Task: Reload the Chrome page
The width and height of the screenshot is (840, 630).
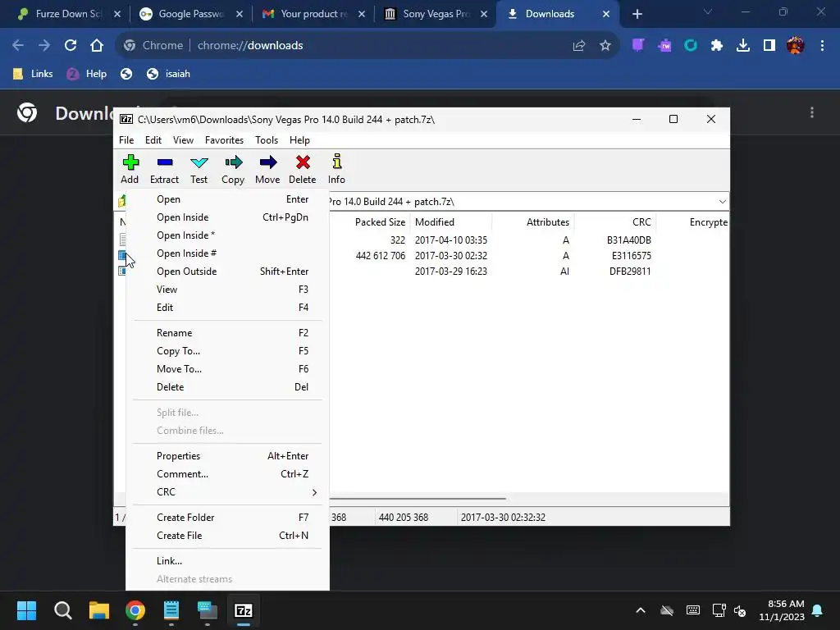Action: click(x=71, y=46)
